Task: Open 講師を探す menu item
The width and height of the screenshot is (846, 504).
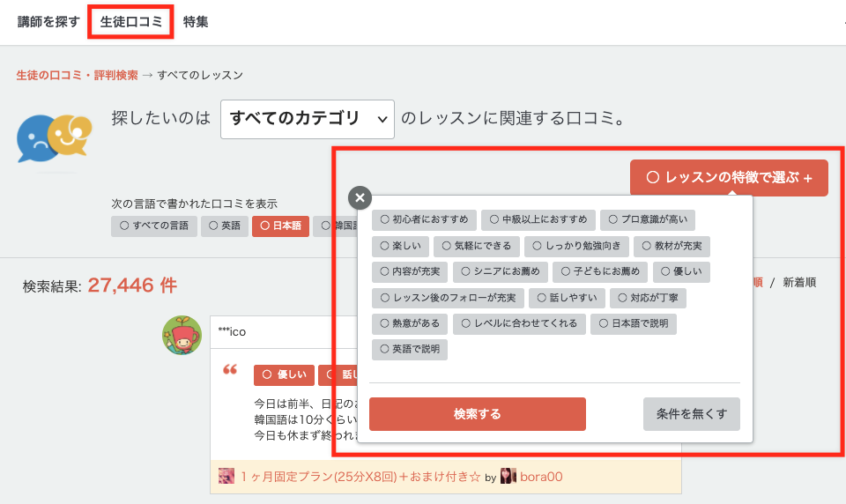Action: [48, 21]
